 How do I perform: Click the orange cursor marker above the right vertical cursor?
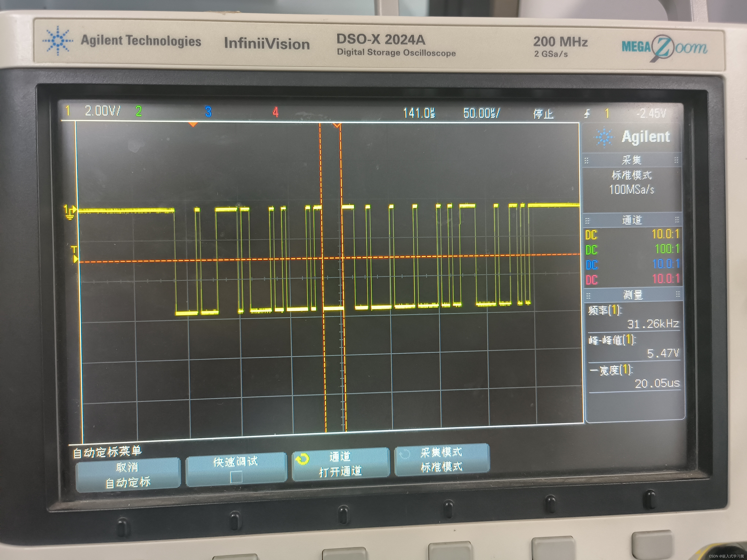(337, 126)
